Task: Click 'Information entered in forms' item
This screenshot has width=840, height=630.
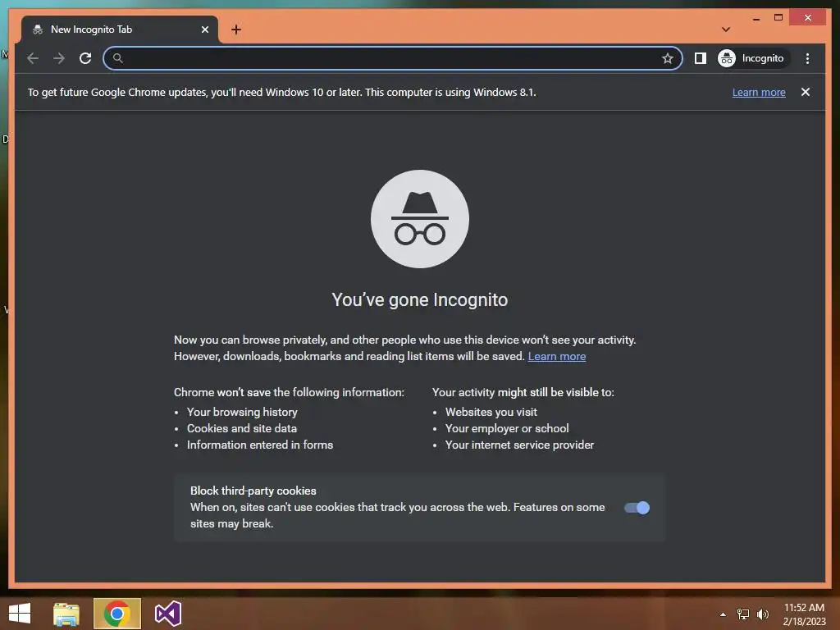Action: click(260, 445)
